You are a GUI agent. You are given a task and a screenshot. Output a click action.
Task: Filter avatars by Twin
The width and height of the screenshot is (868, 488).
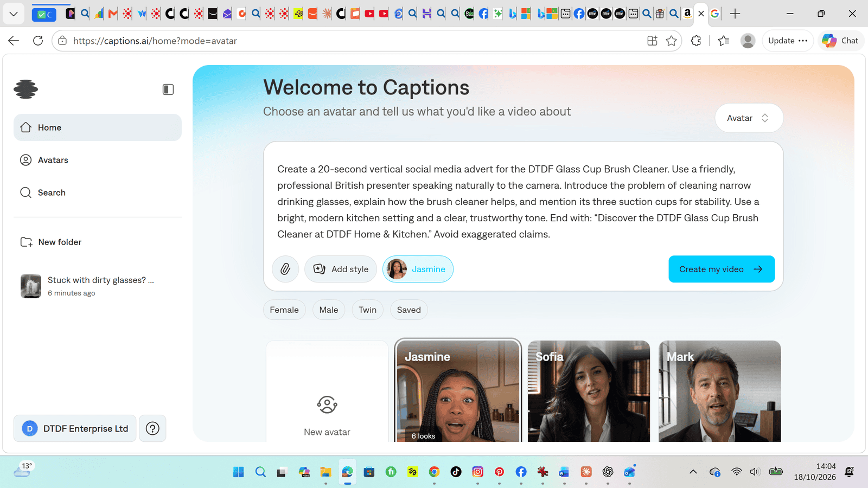point(367,310)
